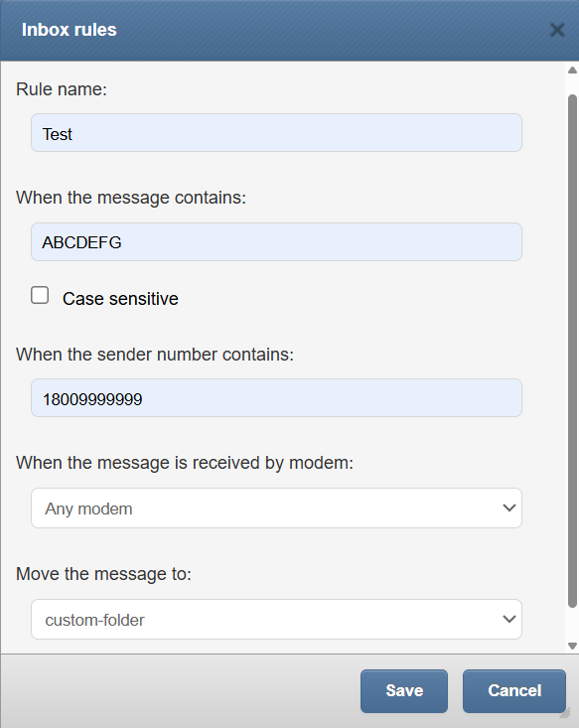
Task: Click the Move the message to label
Action: point(103,574)
